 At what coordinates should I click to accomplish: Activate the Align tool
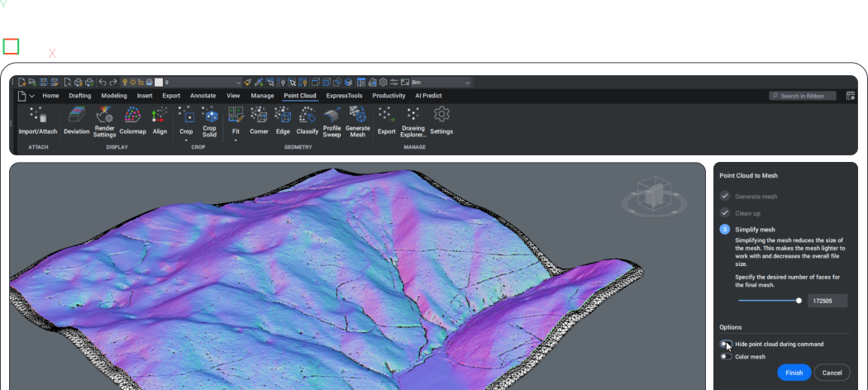click(x=160, y=121)
